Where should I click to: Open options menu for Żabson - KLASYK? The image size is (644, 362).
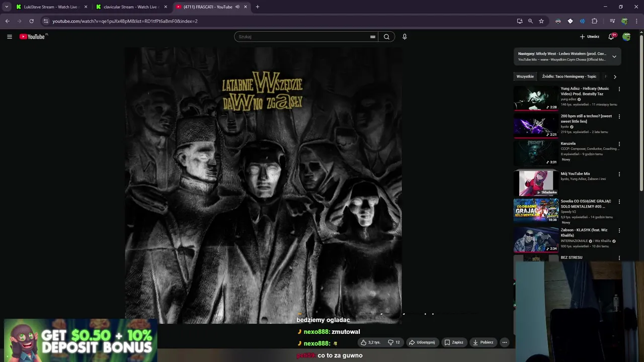coord(619,230)
